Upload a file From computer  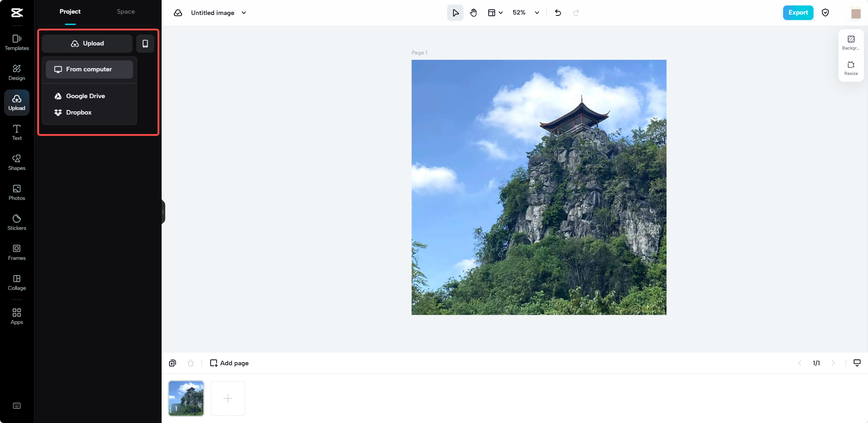pyautogui.click(x=89, y=69)
